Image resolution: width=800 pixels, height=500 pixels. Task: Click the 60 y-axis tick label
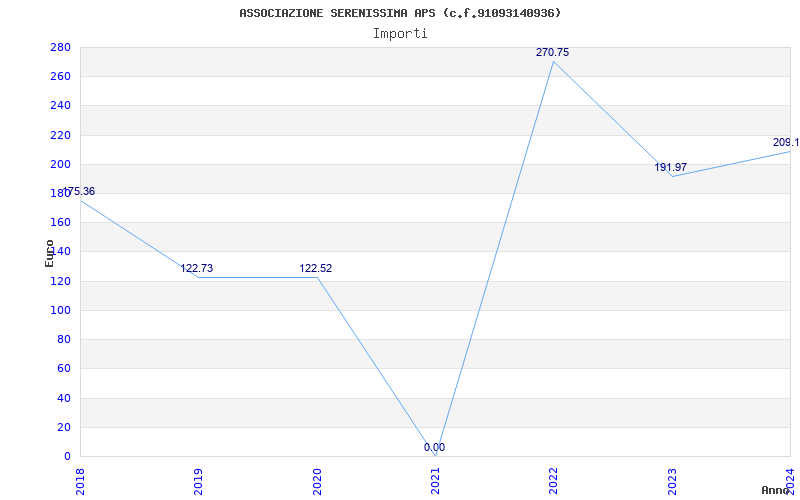(64, 369)
